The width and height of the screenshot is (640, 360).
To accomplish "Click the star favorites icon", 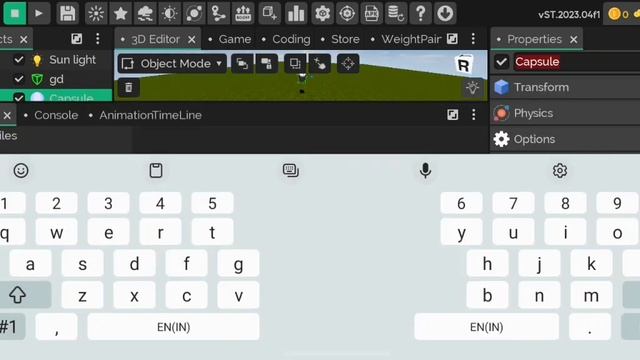I will coord(120,13).
